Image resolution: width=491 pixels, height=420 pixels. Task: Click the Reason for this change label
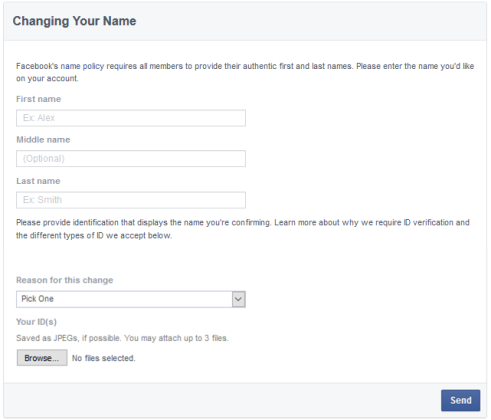pos(65,280)
